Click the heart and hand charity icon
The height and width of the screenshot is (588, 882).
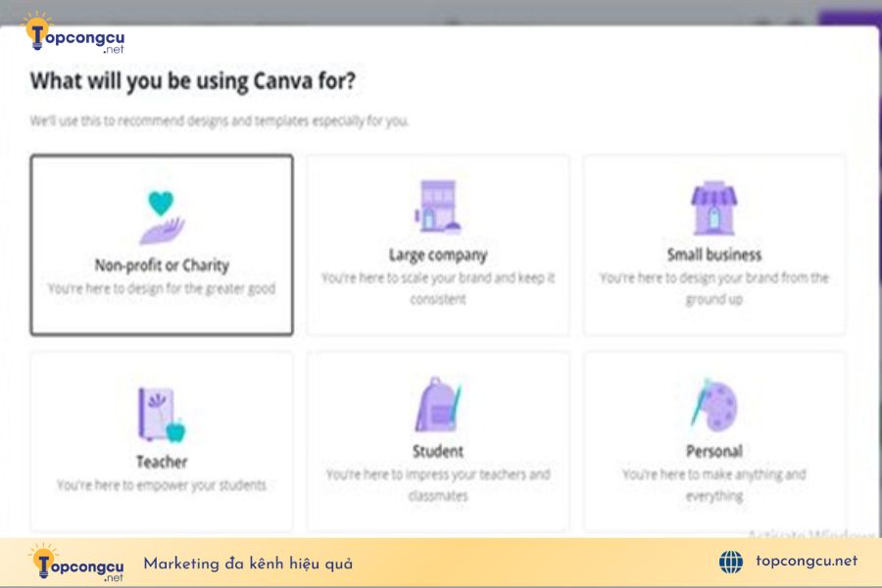click(x=162, y=218)
